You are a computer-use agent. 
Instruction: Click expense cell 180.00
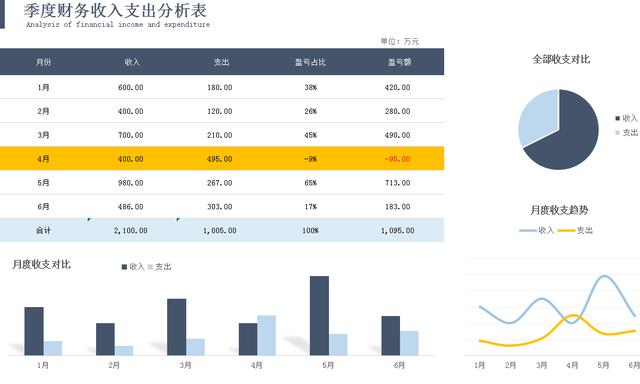220,87
